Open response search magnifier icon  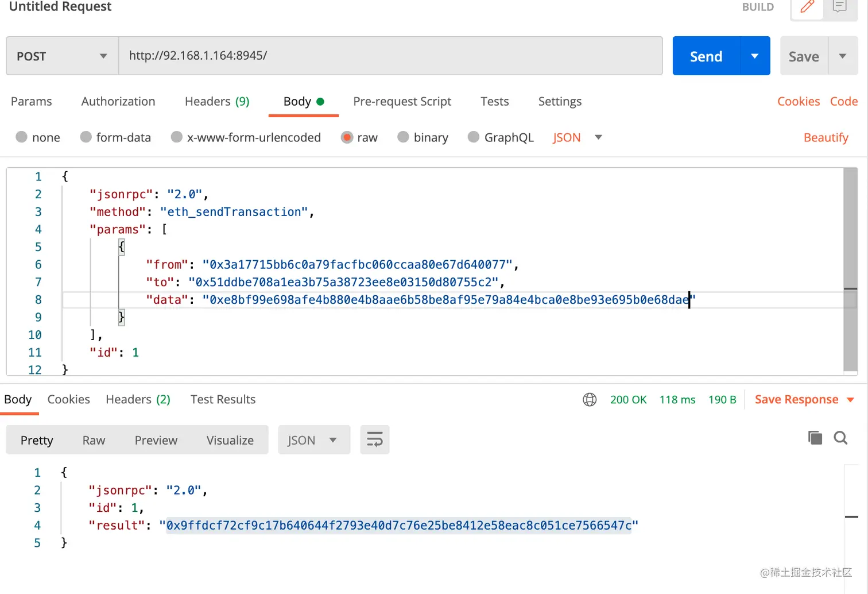[x=841, y=438]
